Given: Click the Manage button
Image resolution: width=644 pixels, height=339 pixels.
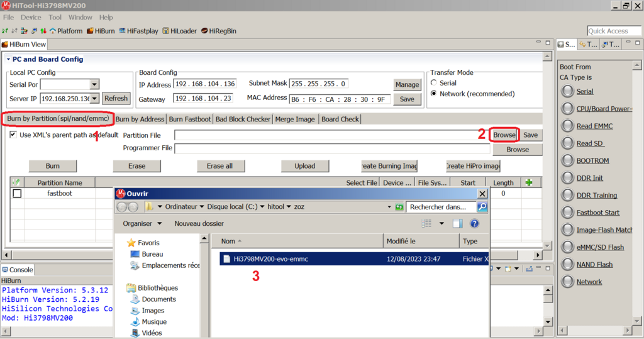Looking at the screenshot, I should click(407, 85).
